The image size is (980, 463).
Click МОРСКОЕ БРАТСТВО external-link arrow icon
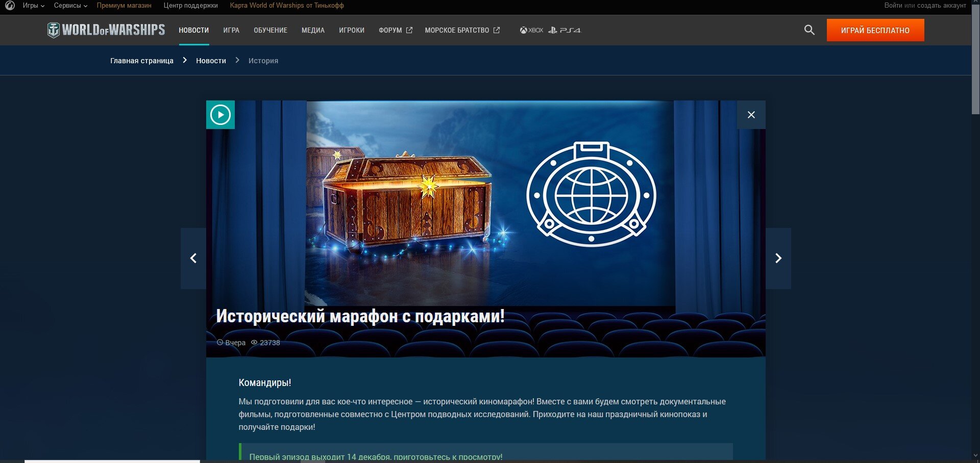pyautogui.click(x=496, y=30)
